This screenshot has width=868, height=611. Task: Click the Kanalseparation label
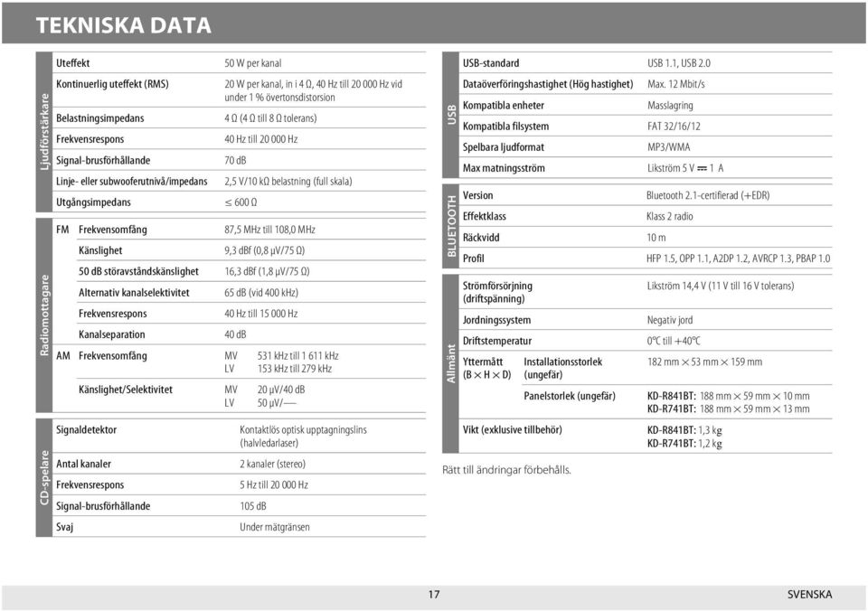click(112, 334)
